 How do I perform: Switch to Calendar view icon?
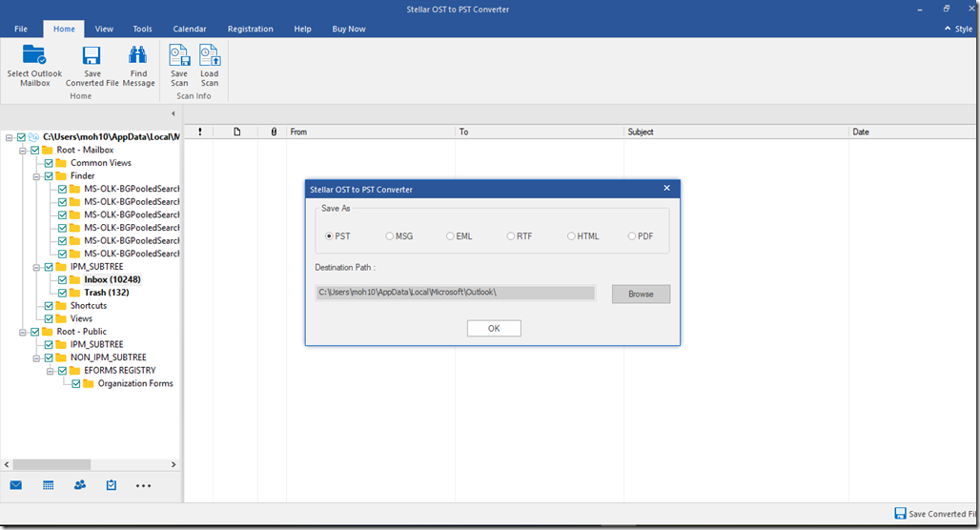[x=48, y=485]
